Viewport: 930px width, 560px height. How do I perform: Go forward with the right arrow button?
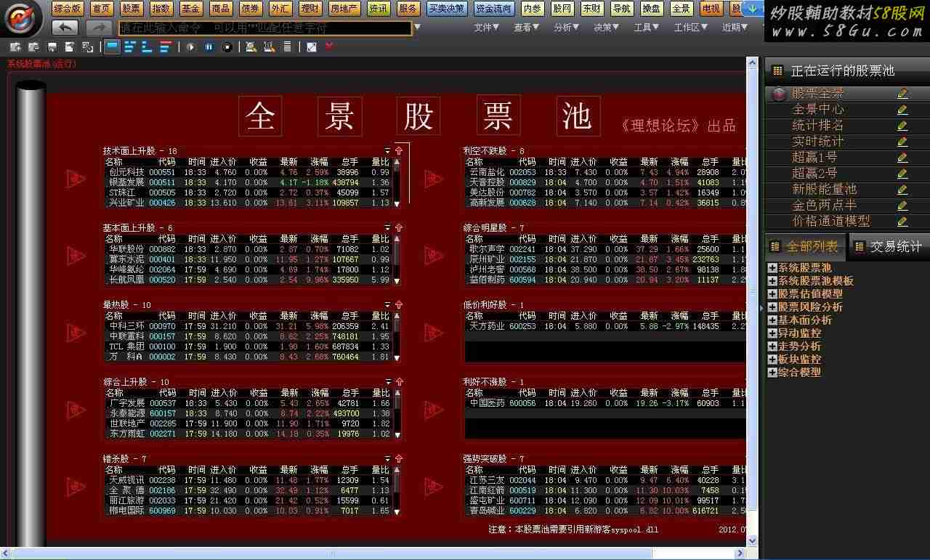pos(98,28)
